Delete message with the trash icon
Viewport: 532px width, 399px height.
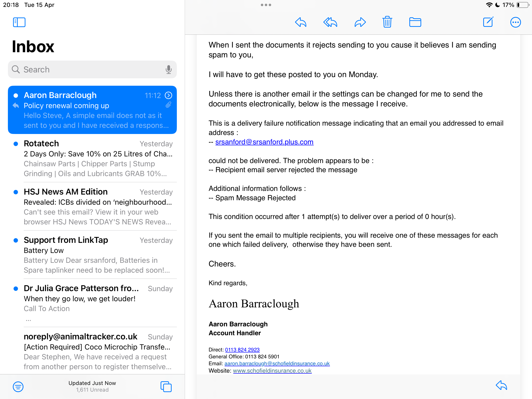[387, 22]
